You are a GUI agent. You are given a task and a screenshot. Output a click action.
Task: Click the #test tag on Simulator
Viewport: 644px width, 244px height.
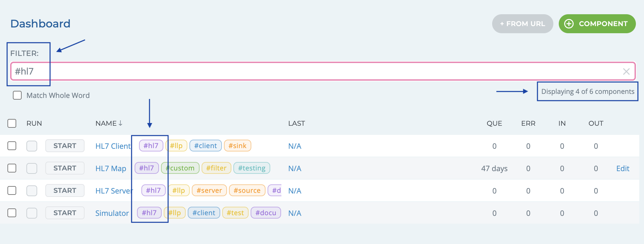[235, 213]
